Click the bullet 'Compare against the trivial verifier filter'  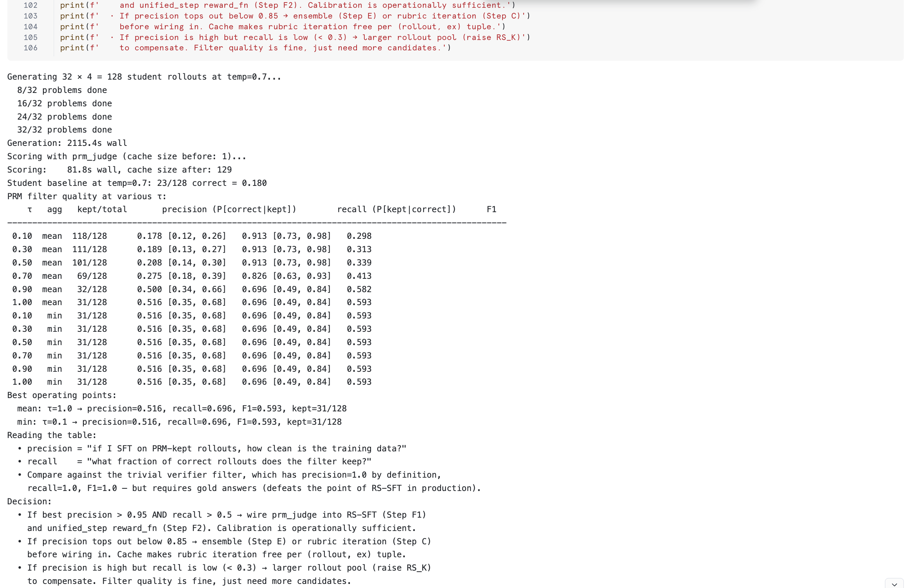point(229,475)
